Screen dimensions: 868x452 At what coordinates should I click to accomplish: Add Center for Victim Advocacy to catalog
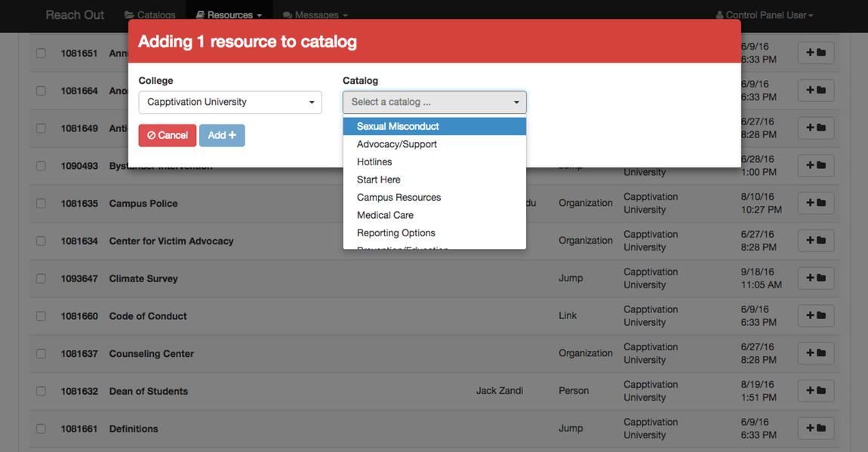click(816, 241)
